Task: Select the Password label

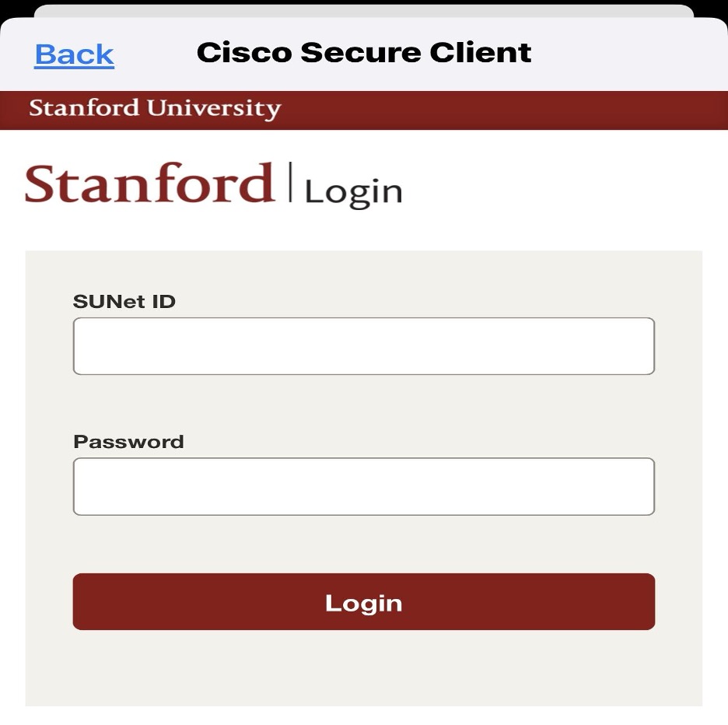Action: click(x=128, y=441)
